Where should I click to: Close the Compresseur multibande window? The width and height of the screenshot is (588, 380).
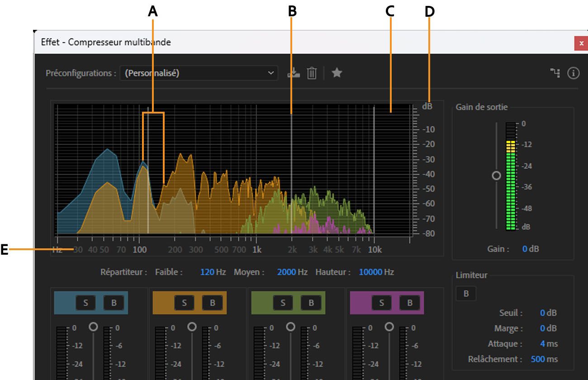[581, 43]
